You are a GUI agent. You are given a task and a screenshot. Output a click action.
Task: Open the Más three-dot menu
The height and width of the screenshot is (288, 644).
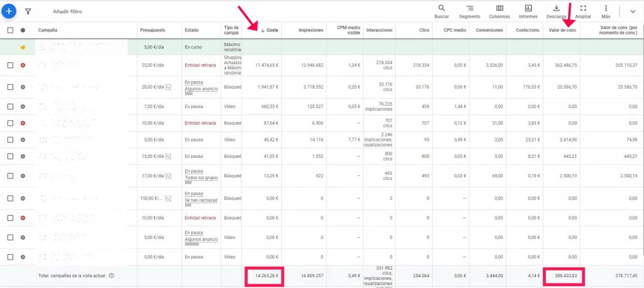click(x=606, y=11)
